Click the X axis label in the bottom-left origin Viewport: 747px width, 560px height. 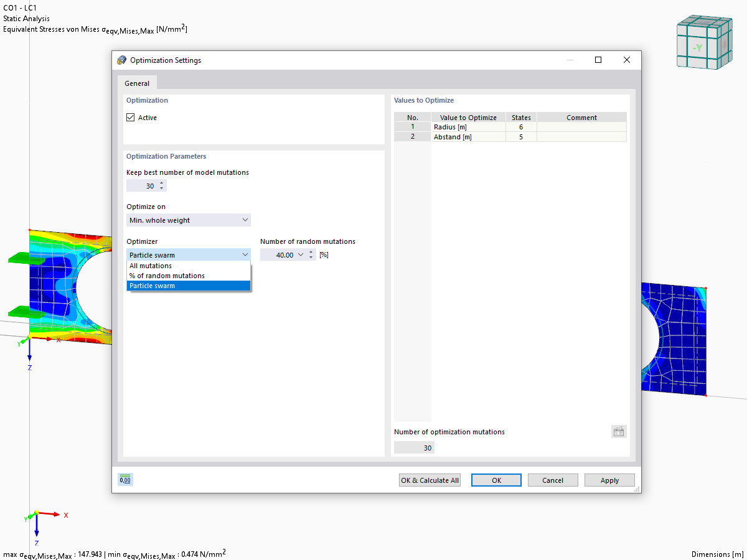(65, 515)
